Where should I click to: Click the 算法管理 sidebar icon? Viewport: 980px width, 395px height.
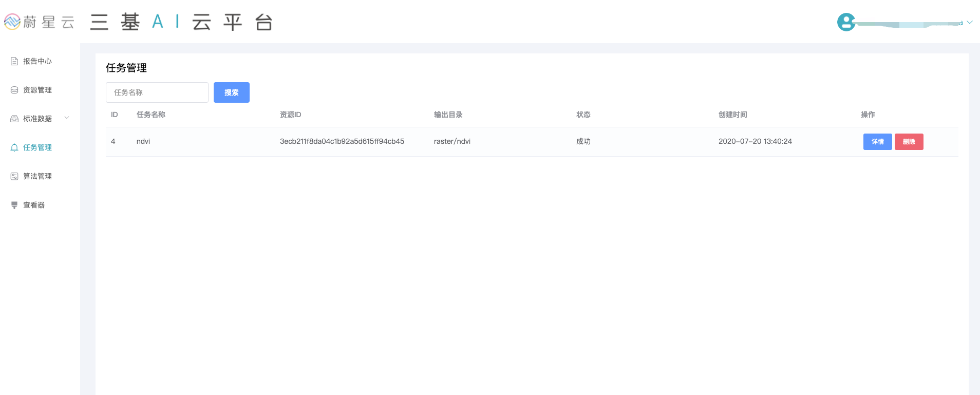click(x=14, y=176)
